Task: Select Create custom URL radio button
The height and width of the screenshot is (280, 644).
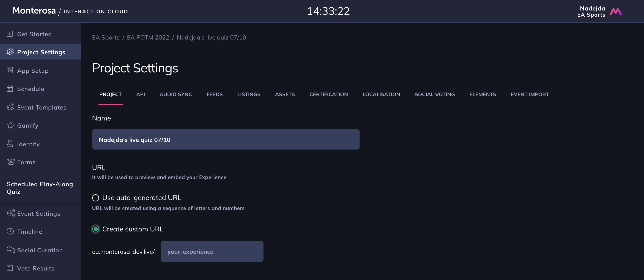Action: pos(96,229)
